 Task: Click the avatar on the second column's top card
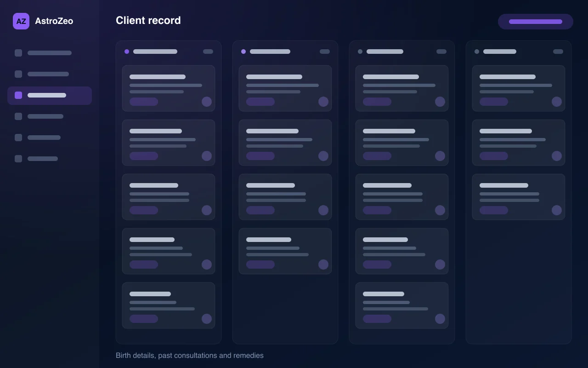[x=323, y=102]
